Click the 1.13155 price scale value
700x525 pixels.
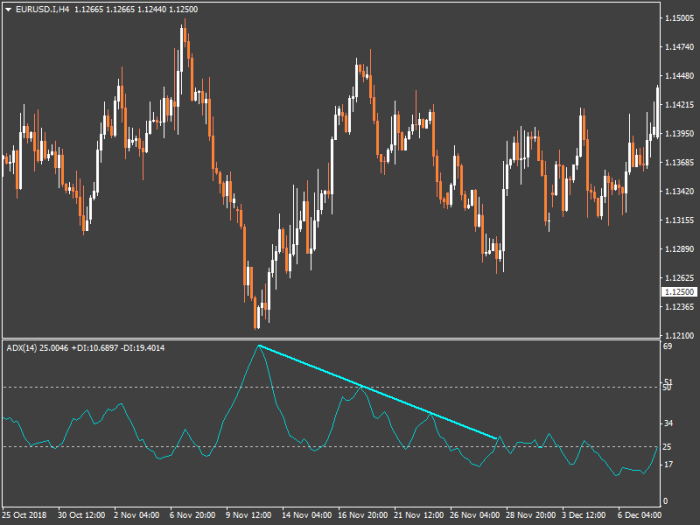(679, 220)
